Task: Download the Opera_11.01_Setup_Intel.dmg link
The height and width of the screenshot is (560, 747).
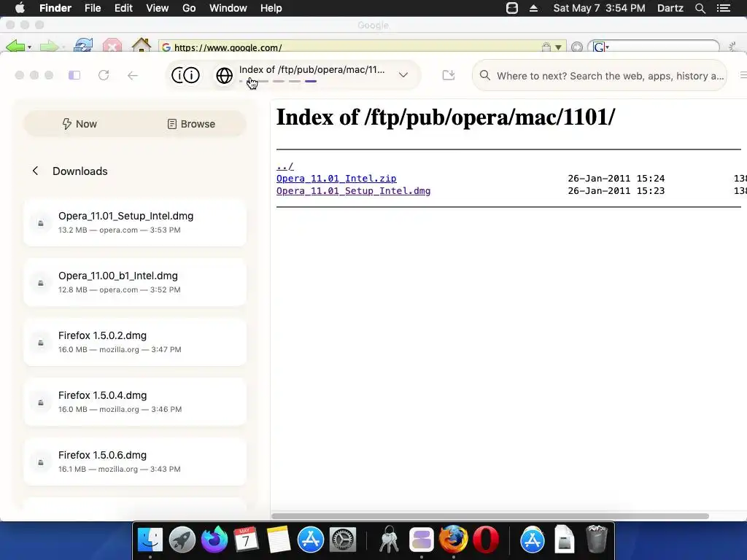Action: tap(354, 191)
